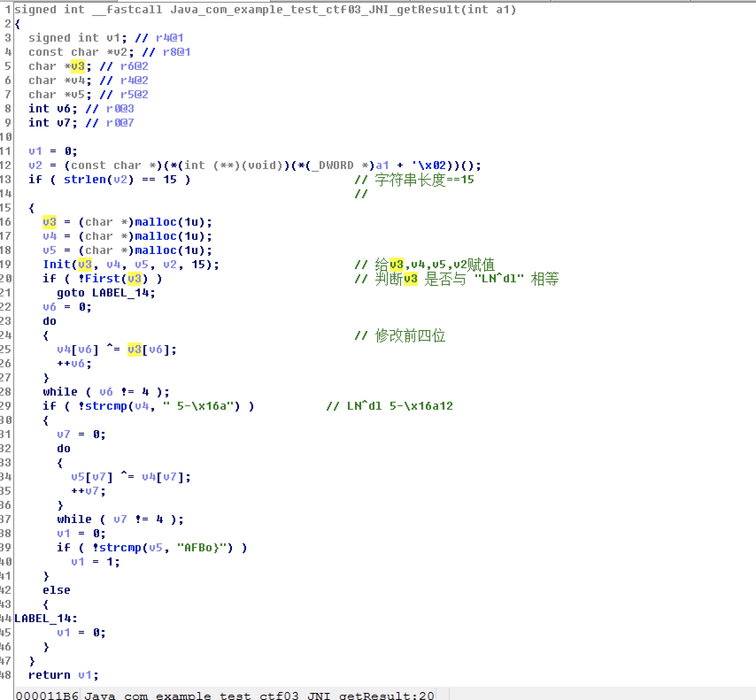Click the "AFBo}" string literal
Image resolution: width=756 pixels, height=700 pixels.
coord(204,548)
